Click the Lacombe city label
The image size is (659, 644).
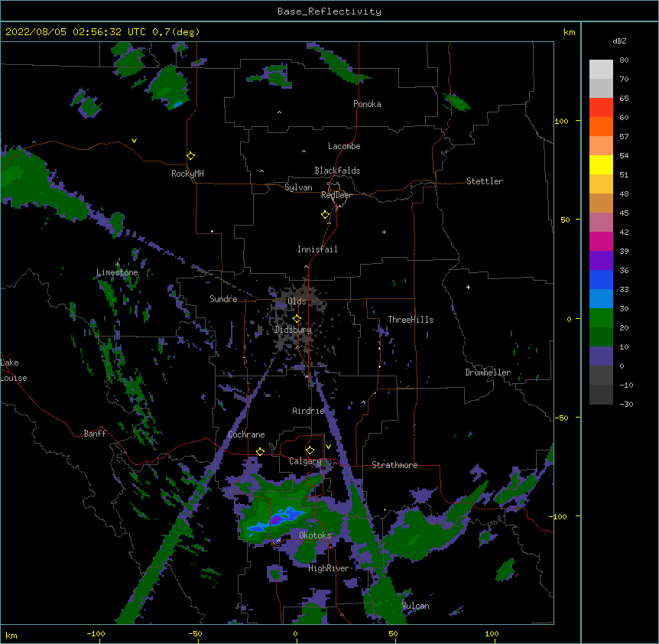(x=344, y=146)
